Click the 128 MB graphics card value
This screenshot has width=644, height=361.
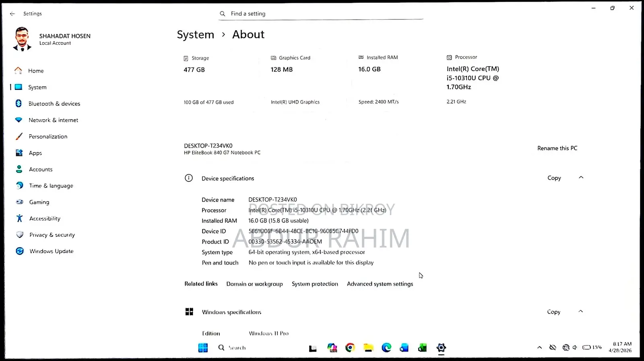point(282,70)
